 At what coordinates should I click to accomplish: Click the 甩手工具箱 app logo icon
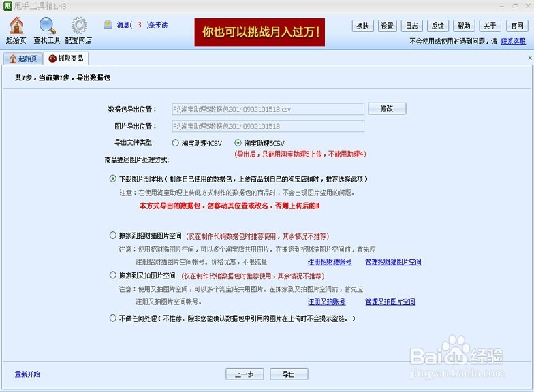7,5
